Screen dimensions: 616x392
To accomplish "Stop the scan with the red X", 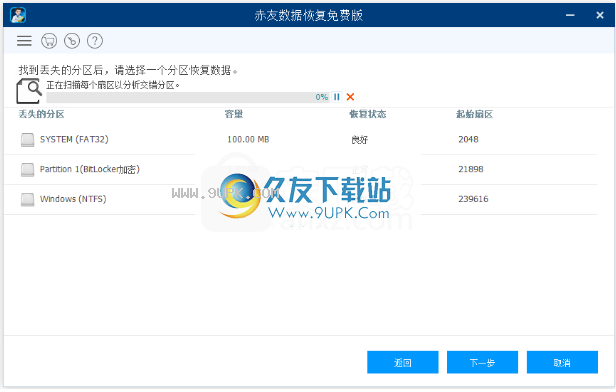I will click(x=350, y=97).
